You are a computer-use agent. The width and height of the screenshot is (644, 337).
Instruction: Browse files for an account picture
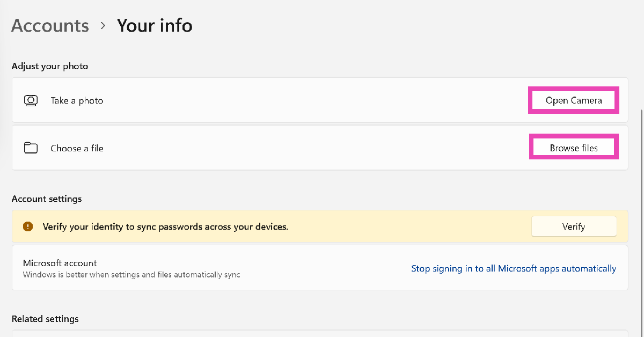pos(574,148)
